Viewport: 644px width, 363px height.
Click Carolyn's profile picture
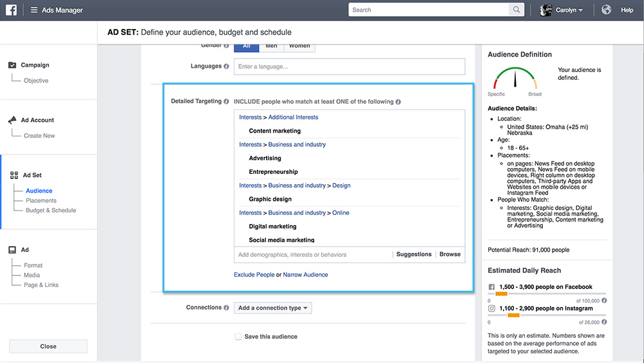tap(546, 10)
